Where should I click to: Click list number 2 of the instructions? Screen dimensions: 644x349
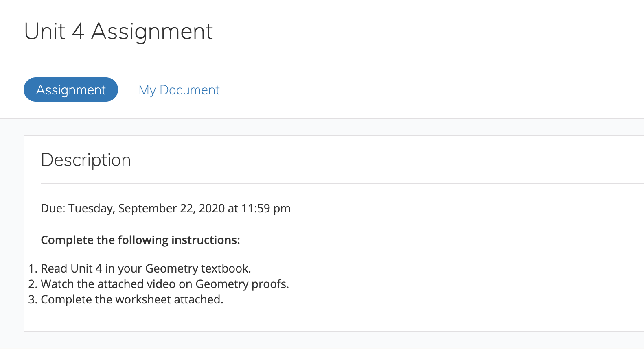coord(33,284)
